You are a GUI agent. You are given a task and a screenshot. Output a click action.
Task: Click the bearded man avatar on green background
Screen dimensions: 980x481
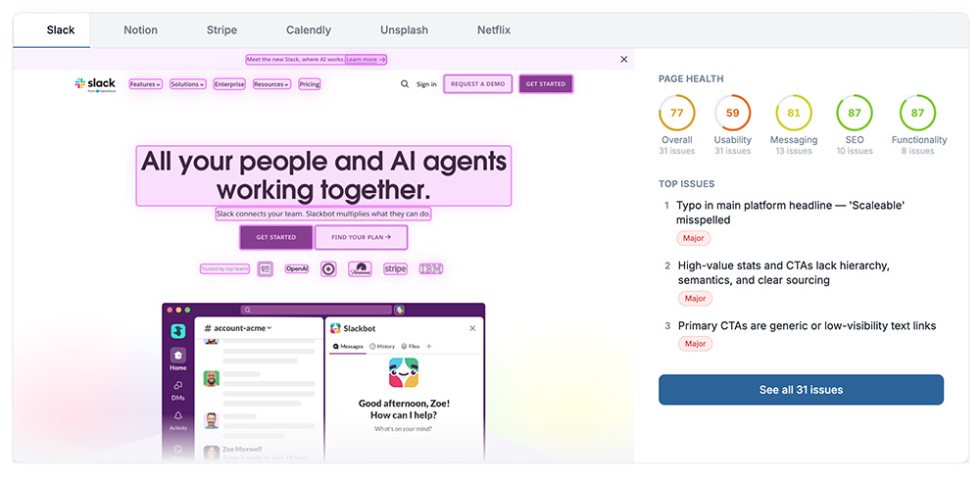click(212, 378)
